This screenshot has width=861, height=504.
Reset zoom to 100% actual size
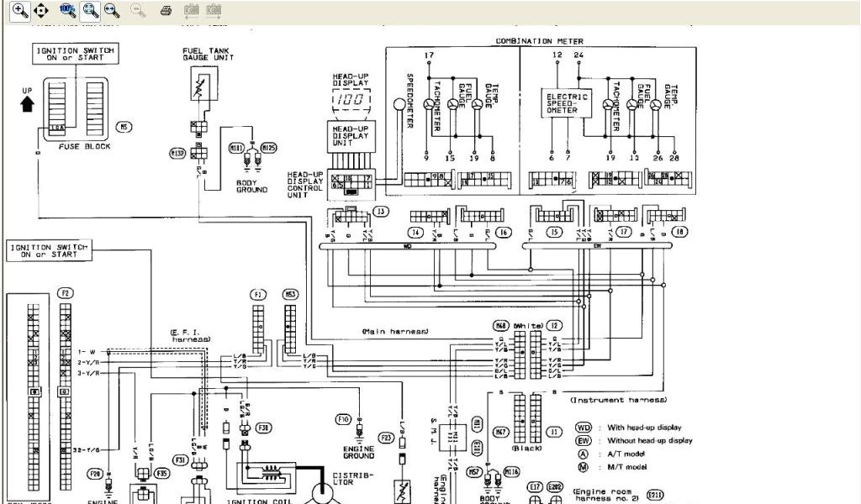tap(69, 10)
